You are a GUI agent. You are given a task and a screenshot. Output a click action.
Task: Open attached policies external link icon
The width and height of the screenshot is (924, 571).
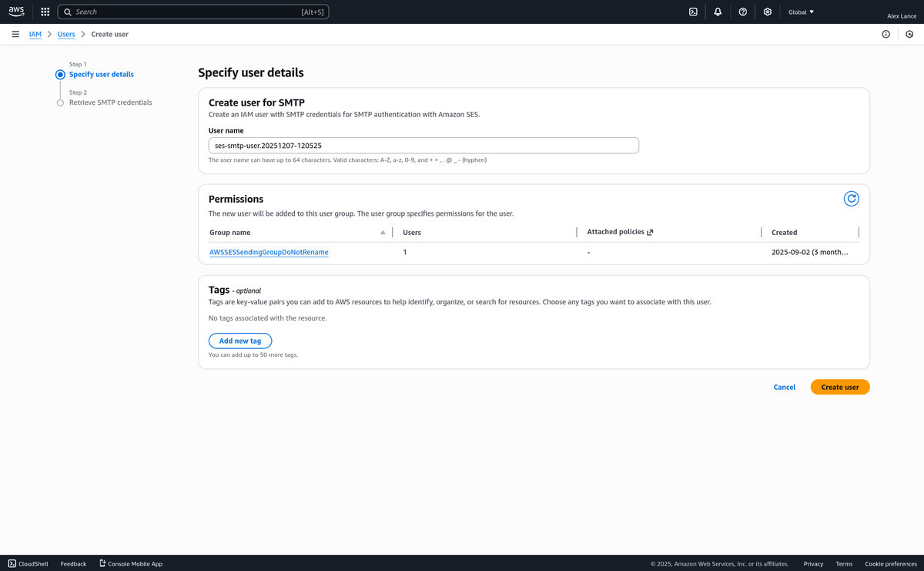650,232
